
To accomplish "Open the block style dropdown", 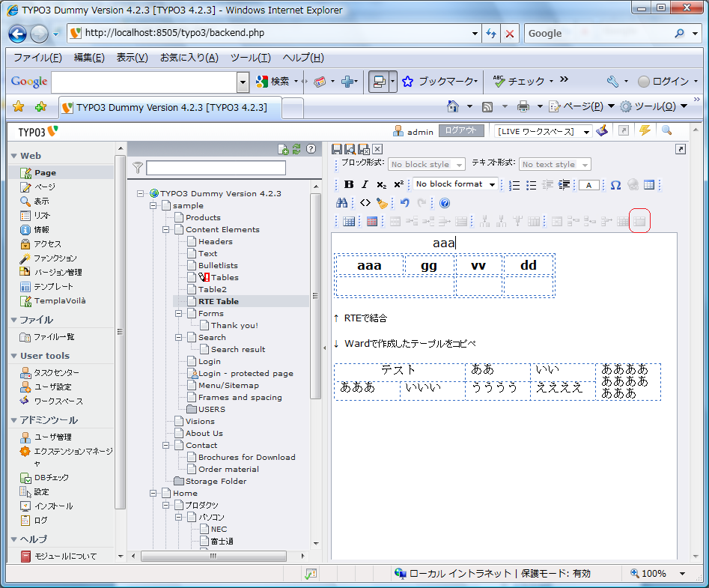I will pos(427,164).
